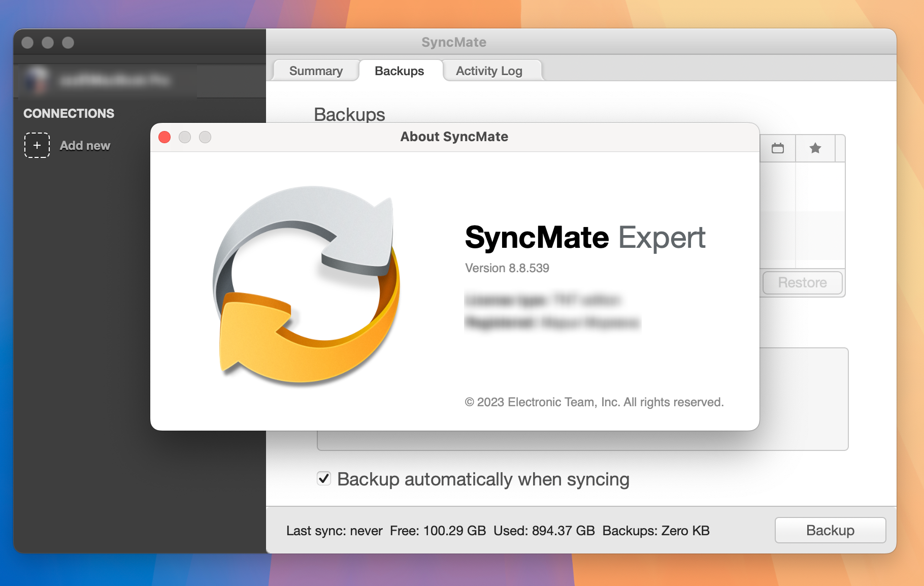The width and height of the screenshot is (924, 586).
Task: Click the star favorites column icon
Action: point(815,148)
